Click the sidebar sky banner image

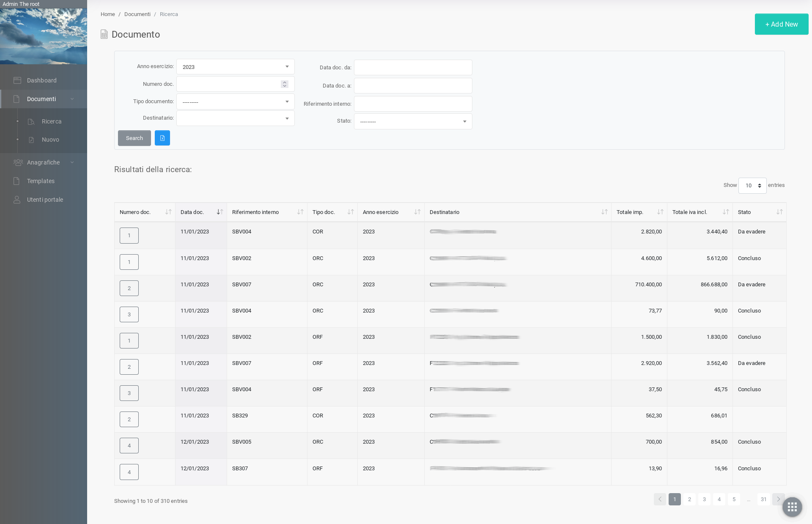coord(44,36)
